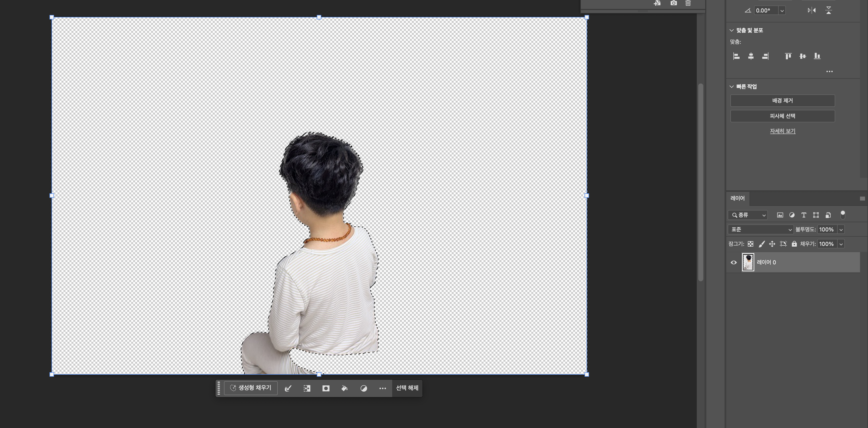Click the 배경 제거 button
This screenshot has height=428, width=868.
[x=782, y=100]
